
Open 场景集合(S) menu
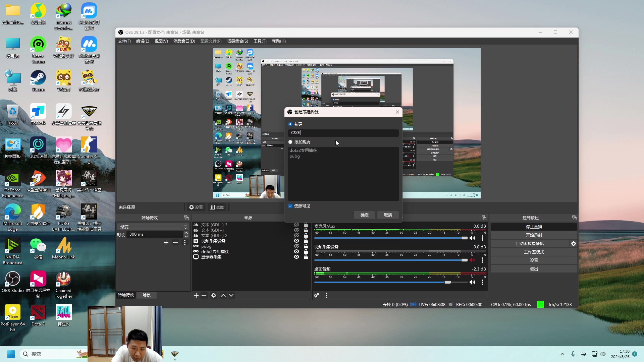point(237,41)
